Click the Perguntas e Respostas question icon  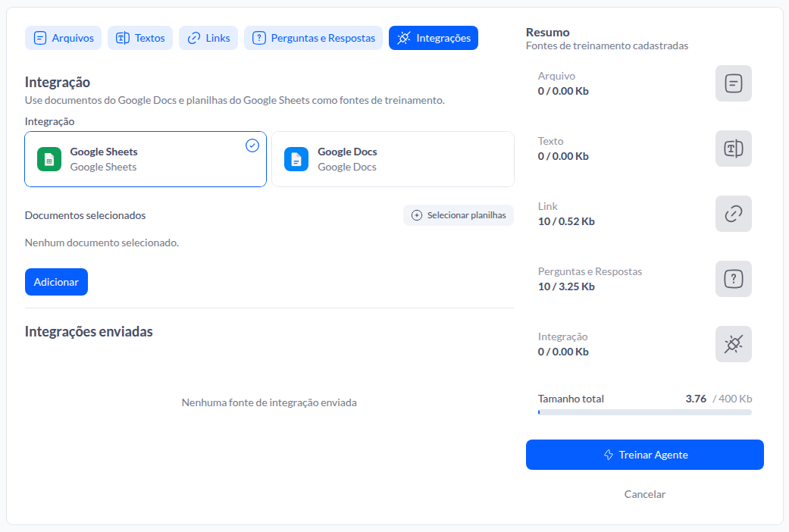[734, 279]
